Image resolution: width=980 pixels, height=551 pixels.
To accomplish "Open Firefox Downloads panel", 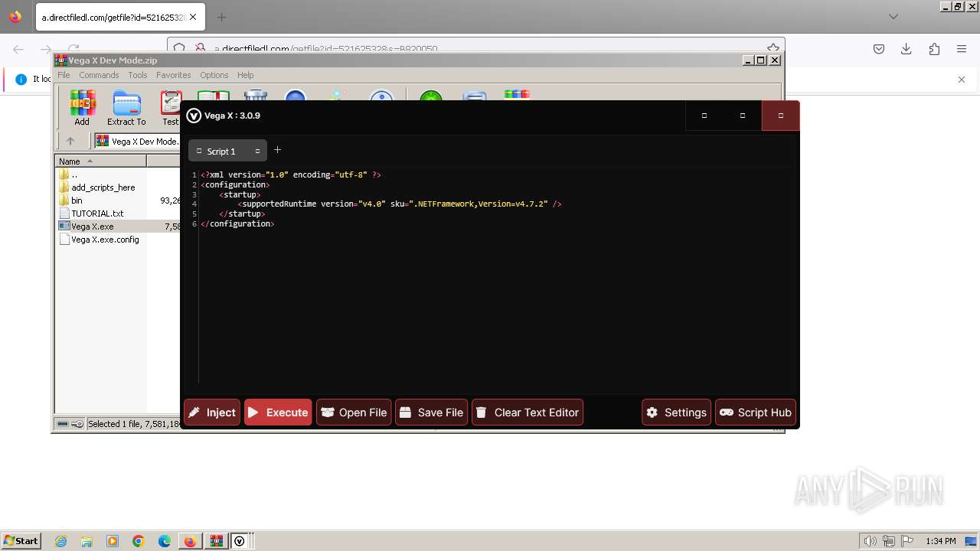I will [906, 49].
